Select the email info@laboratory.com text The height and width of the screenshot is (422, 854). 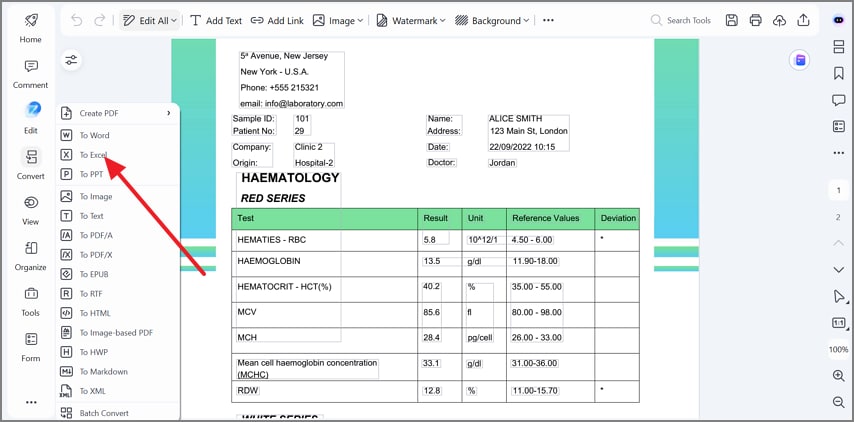[x=291, y=103]
